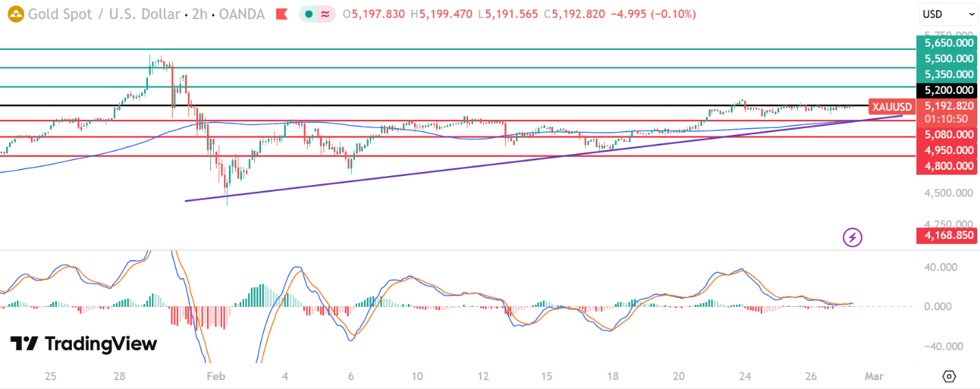Click the TradingView logo
The width and height of the screenshot is (980, 389).
pos(84,344)
